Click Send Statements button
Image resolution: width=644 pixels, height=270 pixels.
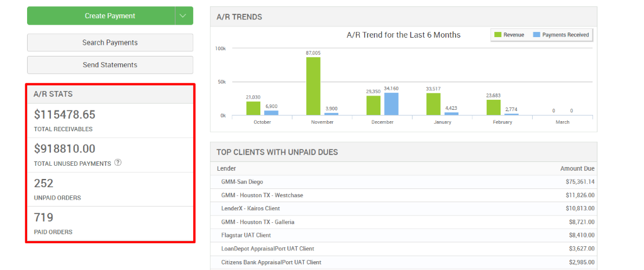coord(110,65)
